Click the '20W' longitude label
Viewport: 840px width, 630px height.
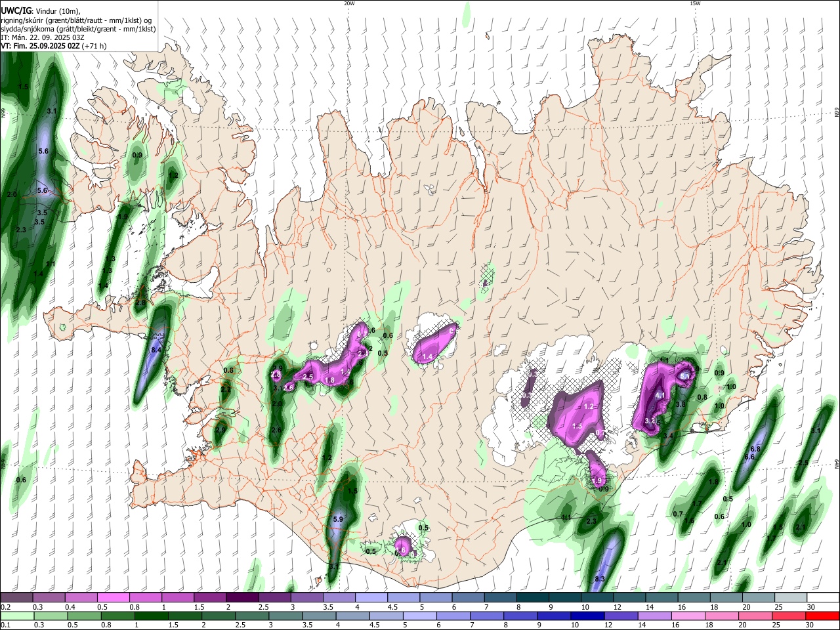(350, 3)
